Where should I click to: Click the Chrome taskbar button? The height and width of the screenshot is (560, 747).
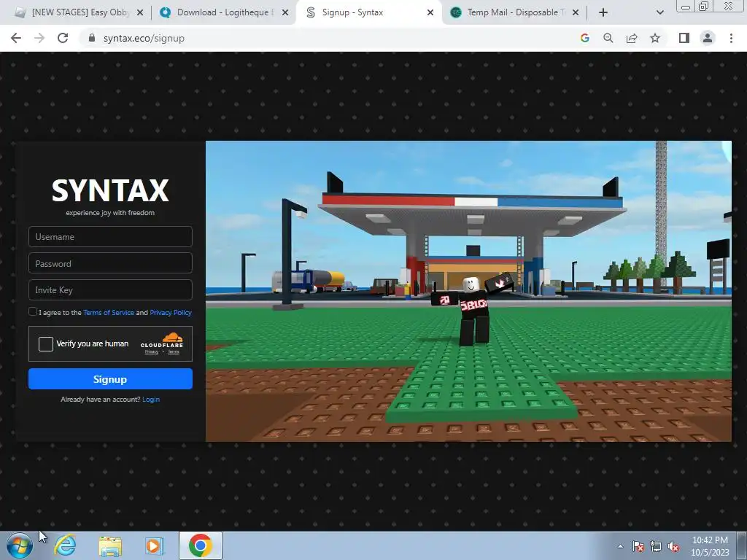200,545
